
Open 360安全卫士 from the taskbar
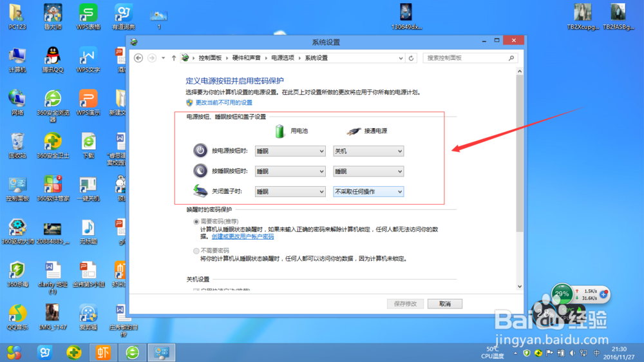pyautogui.click(x=74, y=352)
